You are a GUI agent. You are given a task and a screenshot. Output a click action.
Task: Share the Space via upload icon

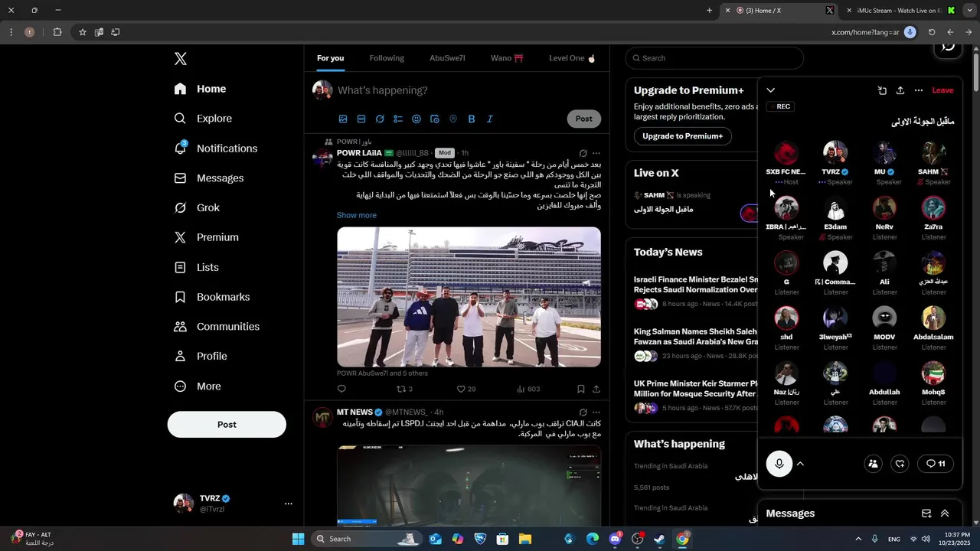900,90
